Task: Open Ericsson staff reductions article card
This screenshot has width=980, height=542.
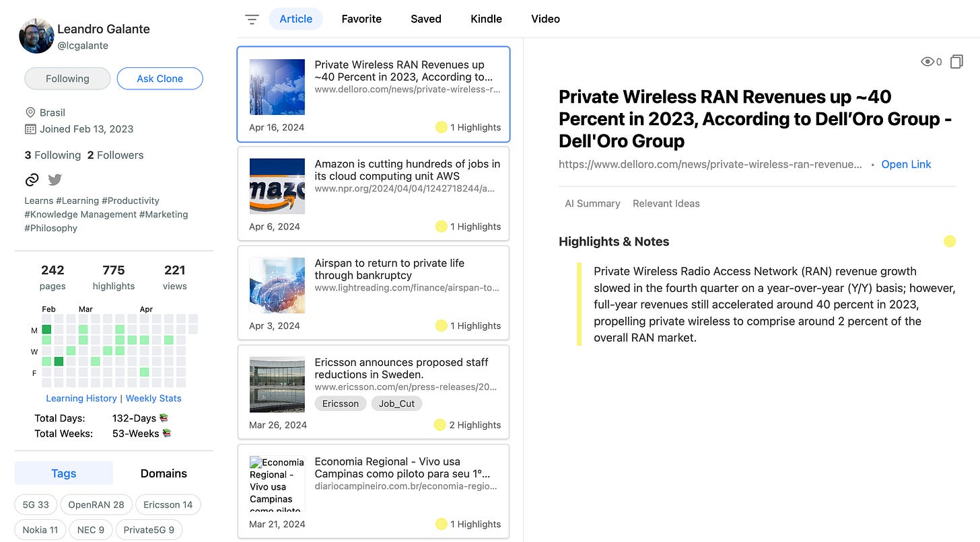Action: 374,392
